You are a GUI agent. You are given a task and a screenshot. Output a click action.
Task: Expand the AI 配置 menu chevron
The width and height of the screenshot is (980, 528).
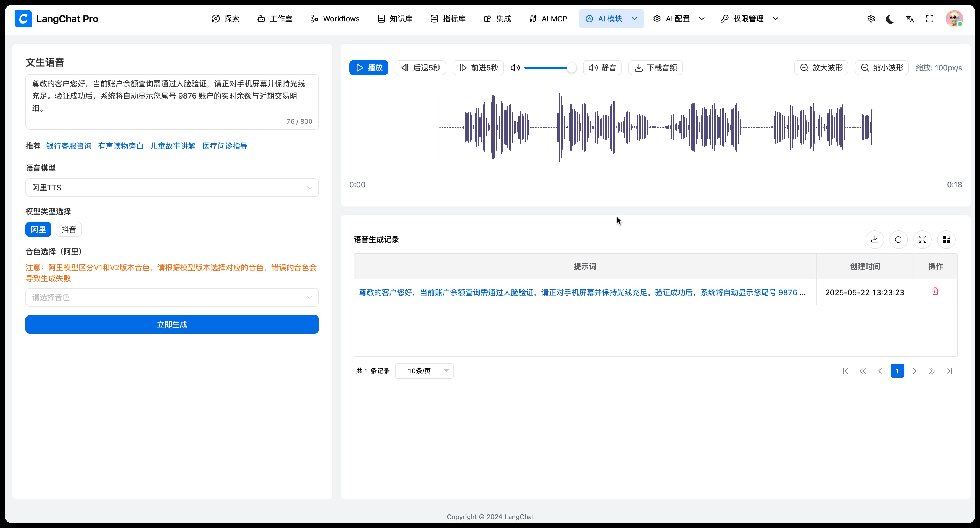702,19
